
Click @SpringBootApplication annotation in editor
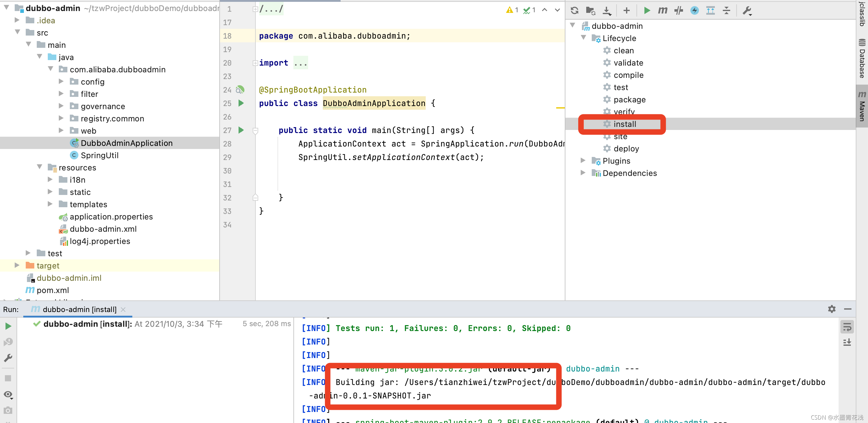313,90
